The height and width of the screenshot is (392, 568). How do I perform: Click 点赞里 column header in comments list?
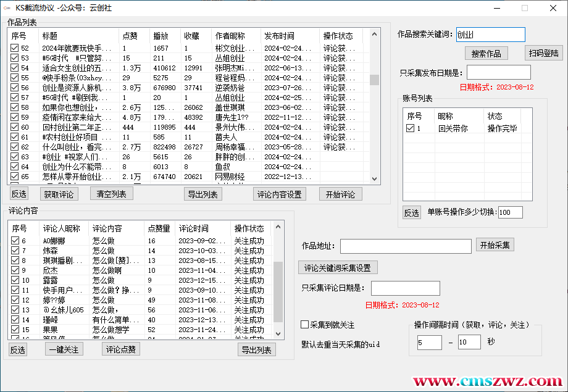click(x=159, y=228)
